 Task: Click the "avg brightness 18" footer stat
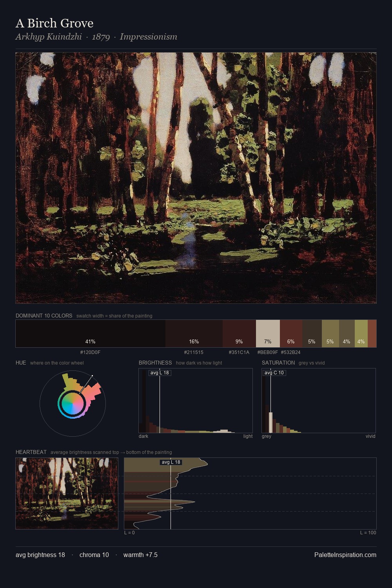[x=40, y=555]
